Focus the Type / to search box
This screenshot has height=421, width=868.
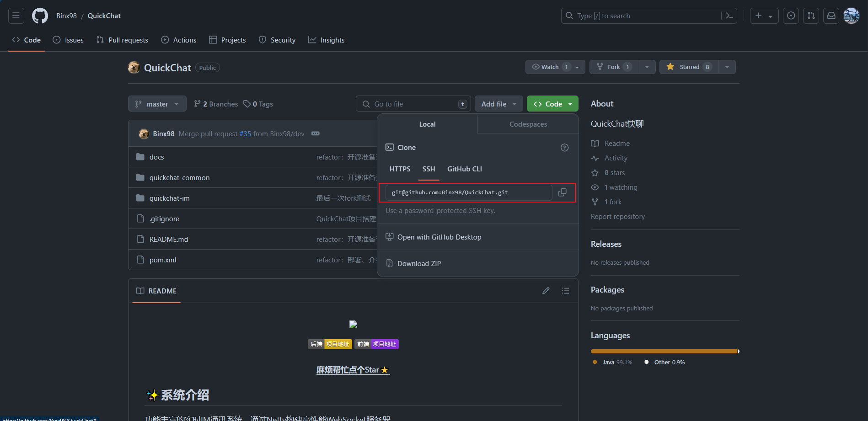click(641, 16)
